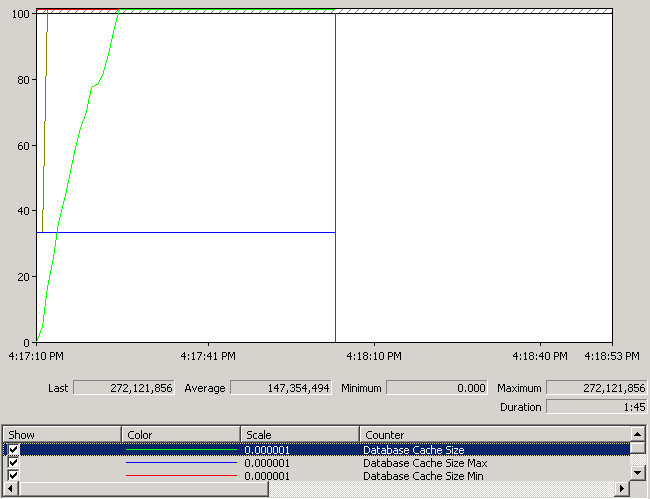The width and height of the screenshot is (650, 499).
Task: Uncheck the Database Cache Size show checkbox
Action: pos(14,450)
